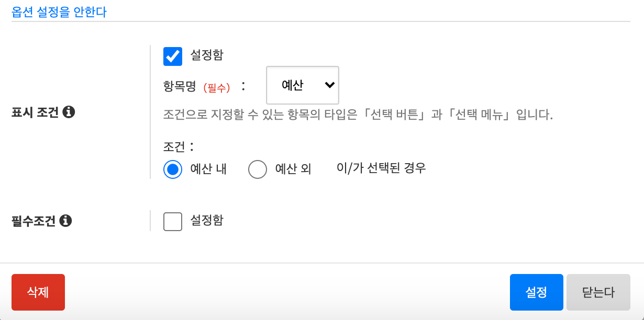644x320 pixels.
Task: Choose the 예산 외 radio button
Action: 258,169
